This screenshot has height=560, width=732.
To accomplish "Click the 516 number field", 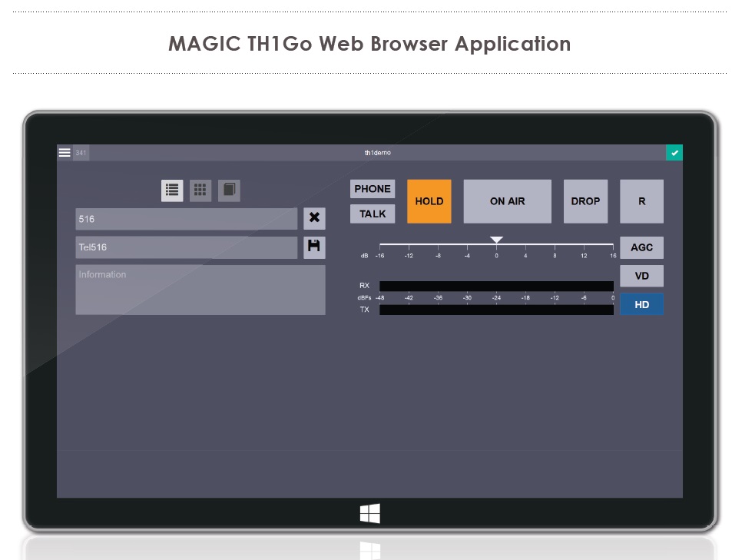I will 187,219.
